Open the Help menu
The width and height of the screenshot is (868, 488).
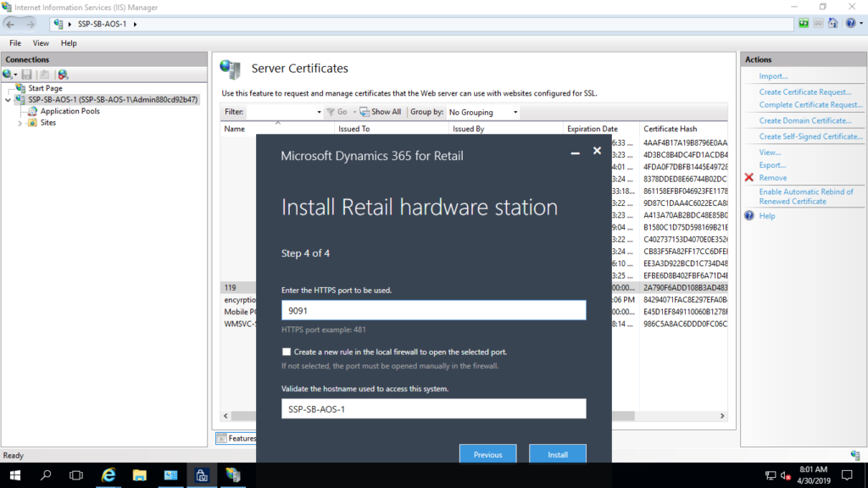click(x=69, y=43)
